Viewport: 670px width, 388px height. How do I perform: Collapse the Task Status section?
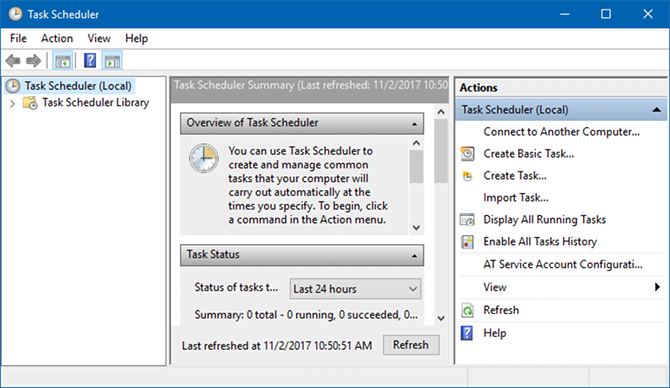(x=414, y=256)
